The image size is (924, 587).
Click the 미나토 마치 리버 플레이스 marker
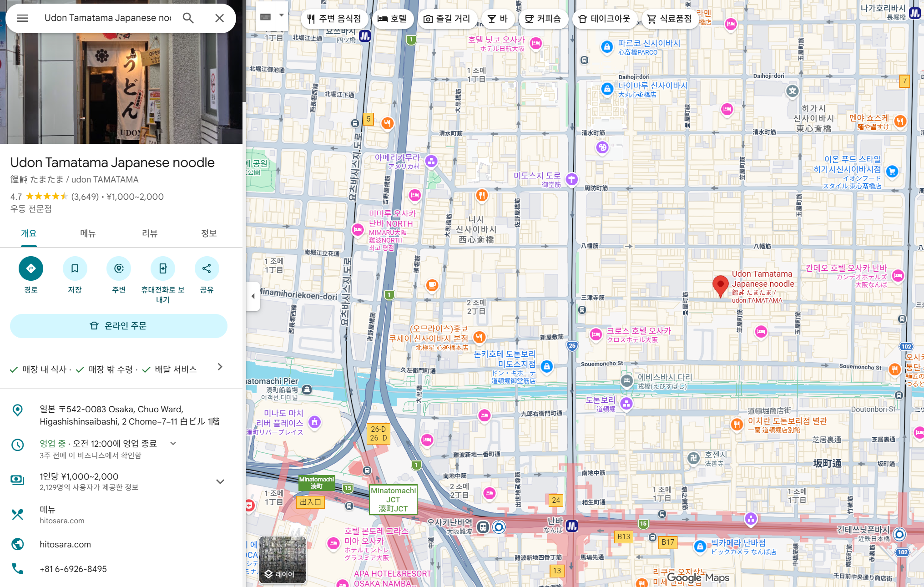tap(314, 422)
